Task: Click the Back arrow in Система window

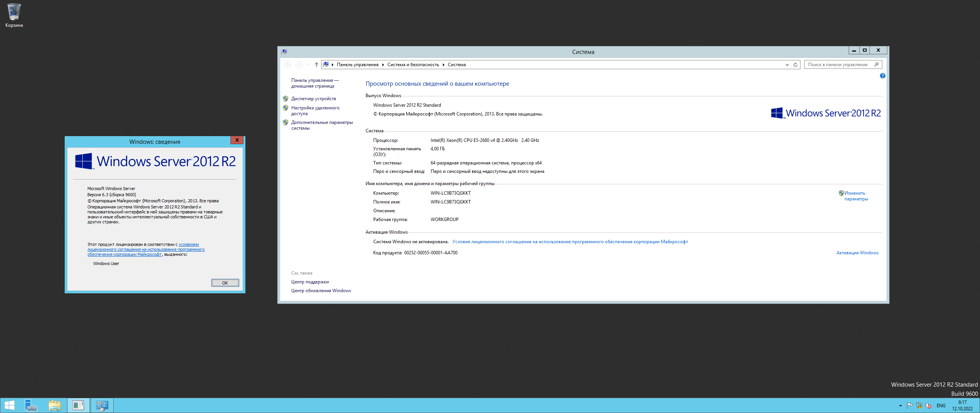Action: (287, 65)
